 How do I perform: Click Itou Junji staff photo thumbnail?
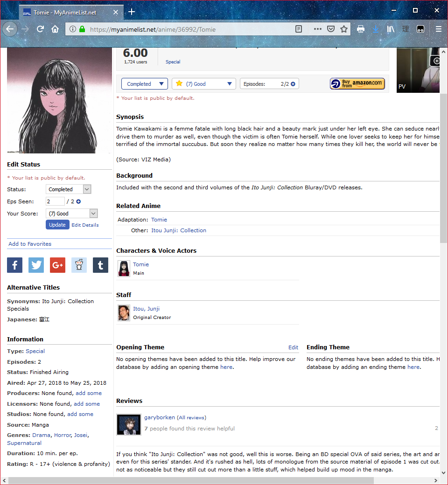pos(124,313)
